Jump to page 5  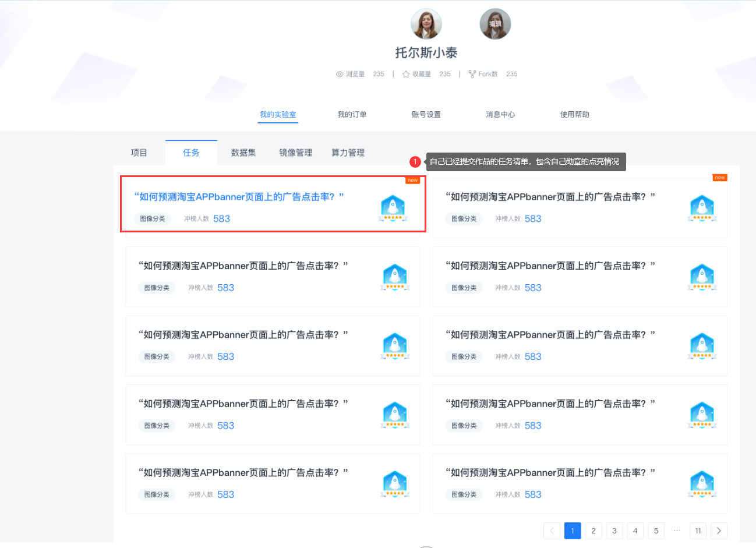pos(656,531)
